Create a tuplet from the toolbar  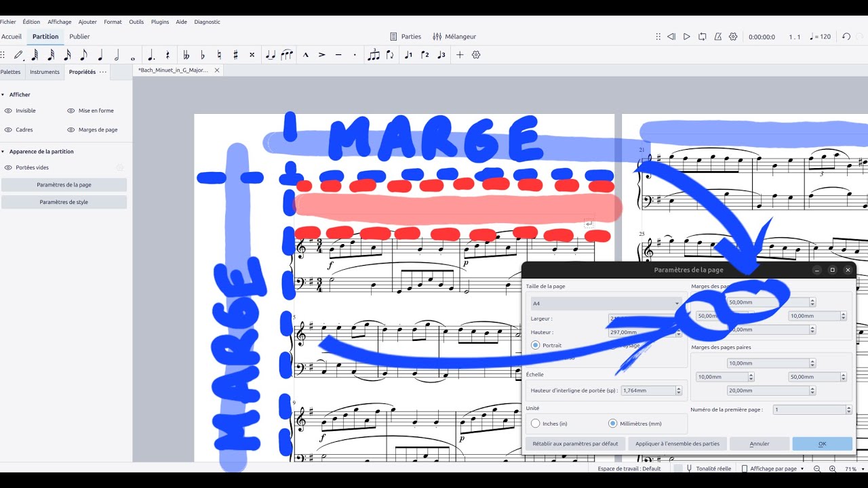(x=374, y=55)
